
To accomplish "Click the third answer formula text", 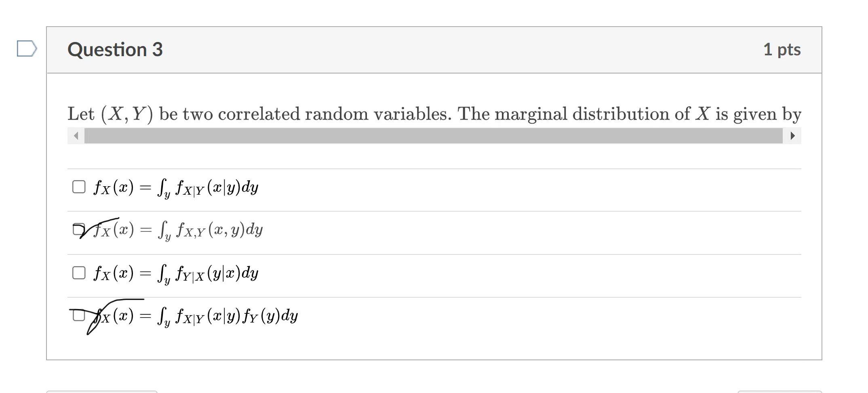I will [176, 273].
